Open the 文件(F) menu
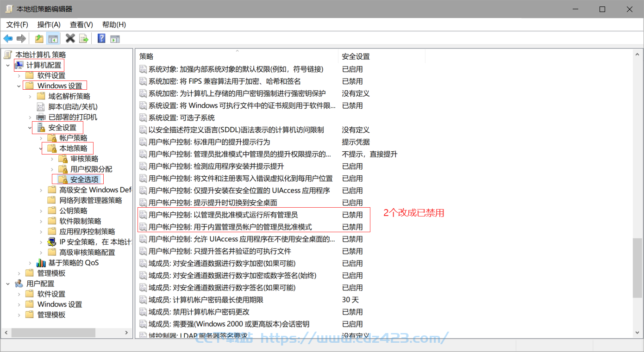Screen dimensions: 644x352 coord(17,25)
